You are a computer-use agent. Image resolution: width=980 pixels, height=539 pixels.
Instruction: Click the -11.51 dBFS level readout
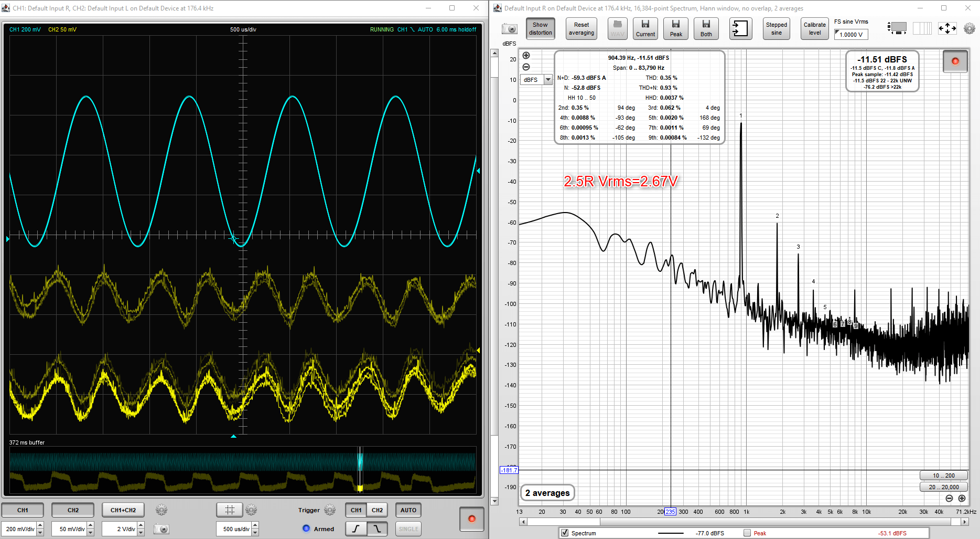point(882,59)
